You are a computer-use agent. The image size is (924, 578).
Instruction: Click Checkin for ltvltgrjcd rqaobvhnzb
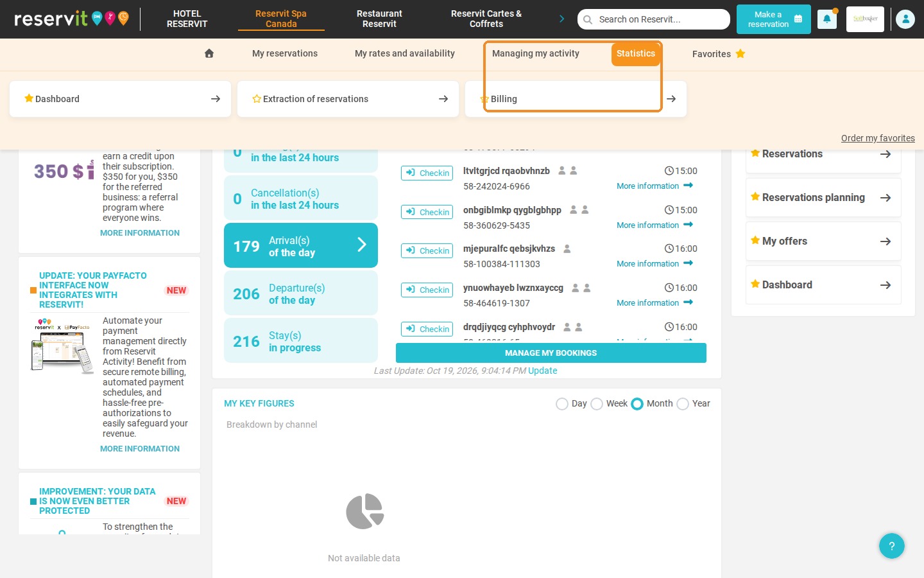pyautogui.click(x=427, y=173)
